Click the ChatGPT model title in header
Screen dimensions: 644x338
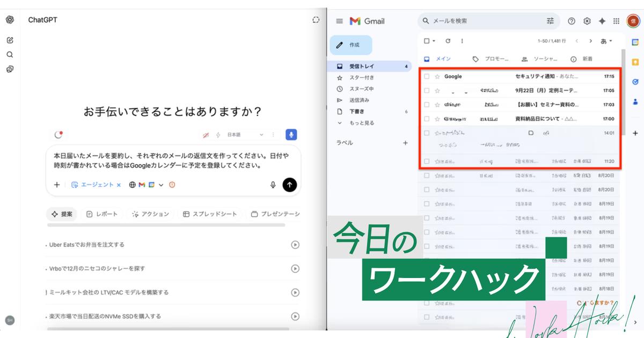click(x=42, y=20)
